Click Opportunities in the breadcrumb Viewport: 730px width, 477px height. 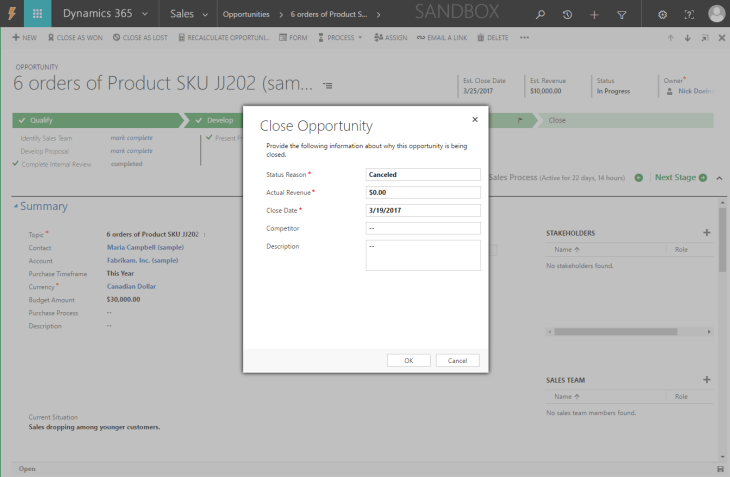pyautogui.click(x=245, y=15)
